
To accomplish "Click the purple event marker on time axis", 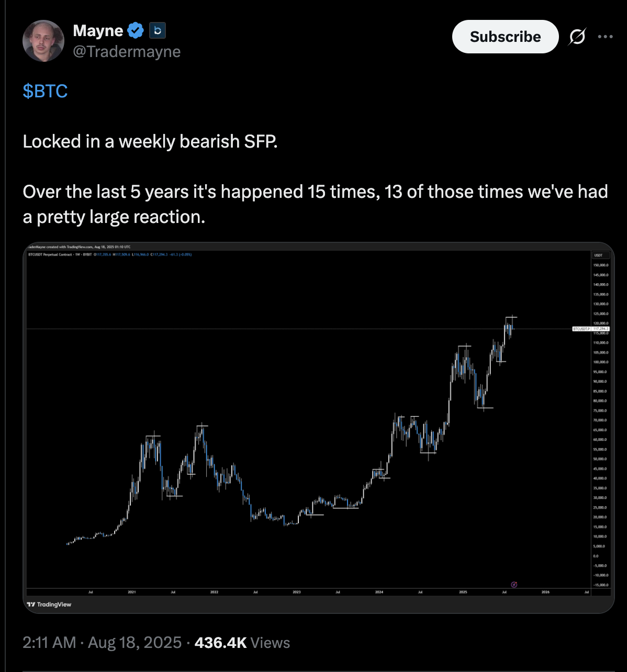I will point(514,584).
